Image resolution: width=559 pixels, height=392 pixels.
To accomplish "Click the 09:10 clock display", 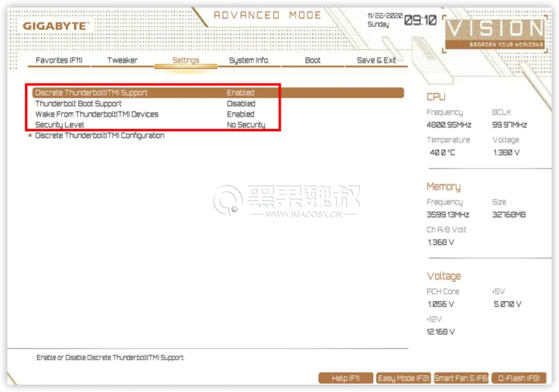I will click(x=420, y=20).
